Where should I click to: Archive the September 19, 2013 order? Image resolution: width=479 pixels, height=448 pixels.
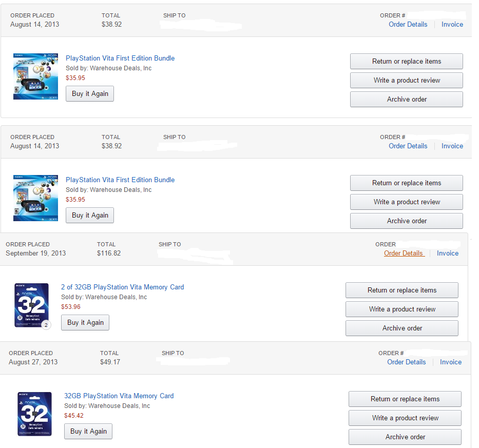401,328
